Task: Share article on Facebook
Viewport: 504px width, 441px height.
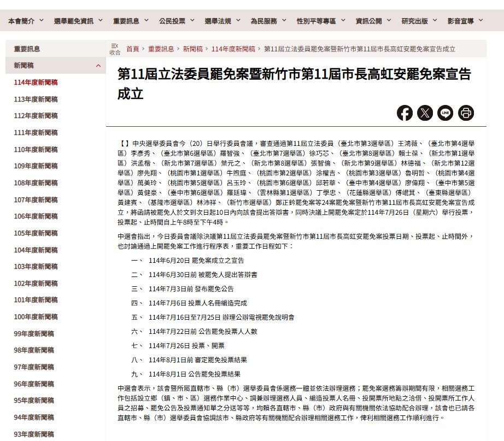Action: click(405, 113)
